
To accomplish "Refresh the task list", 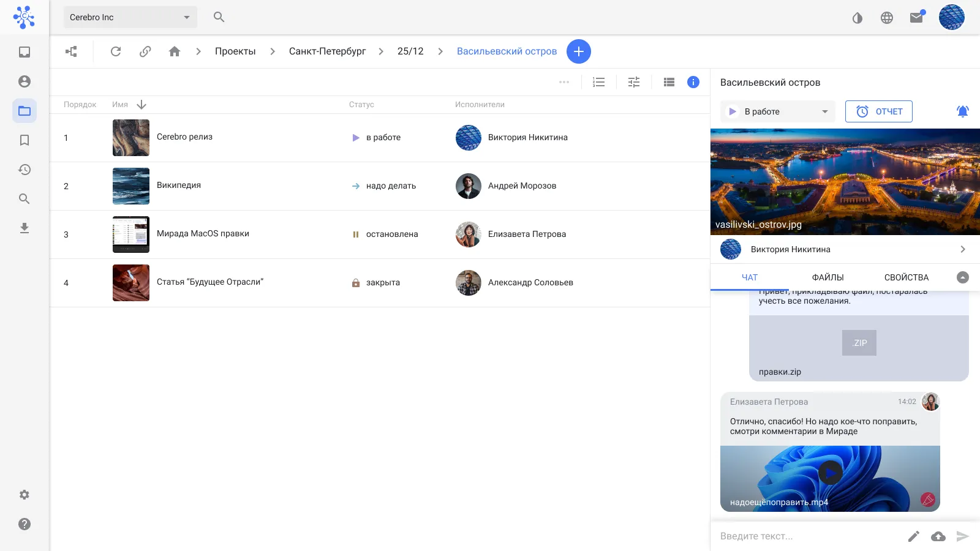I will click(x=116, y=51).
